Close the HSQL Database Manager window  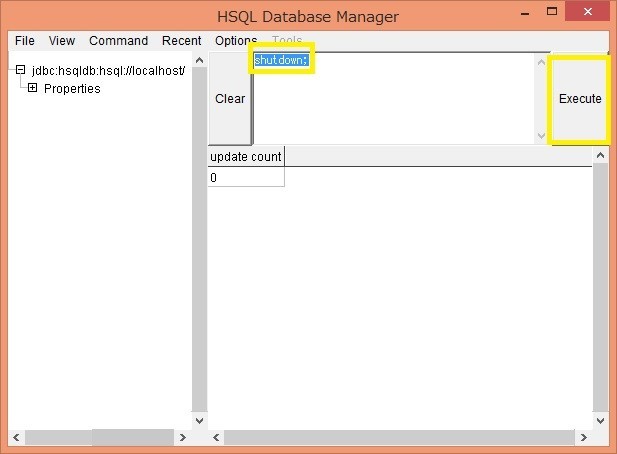point(587,11)
